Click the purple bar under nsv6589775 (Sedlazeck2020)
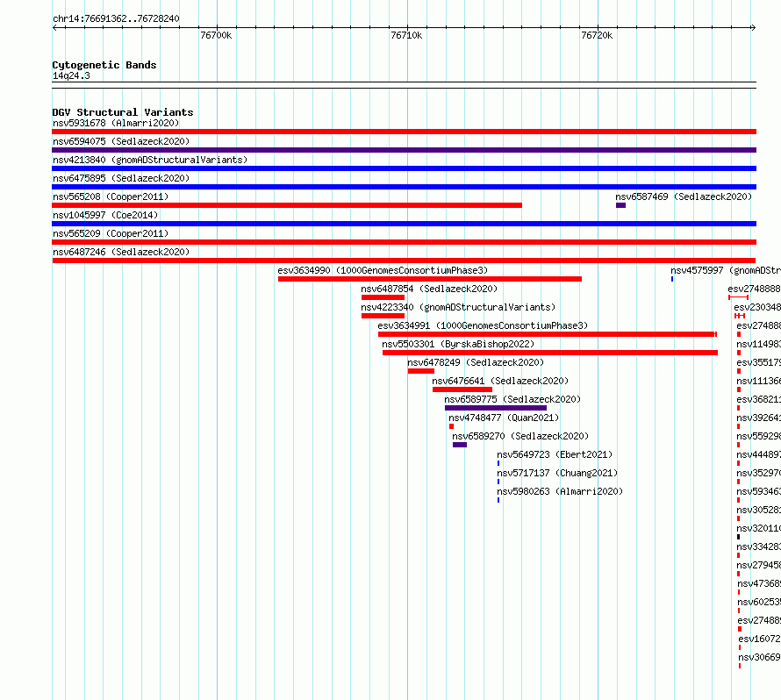 pos(496,408)
